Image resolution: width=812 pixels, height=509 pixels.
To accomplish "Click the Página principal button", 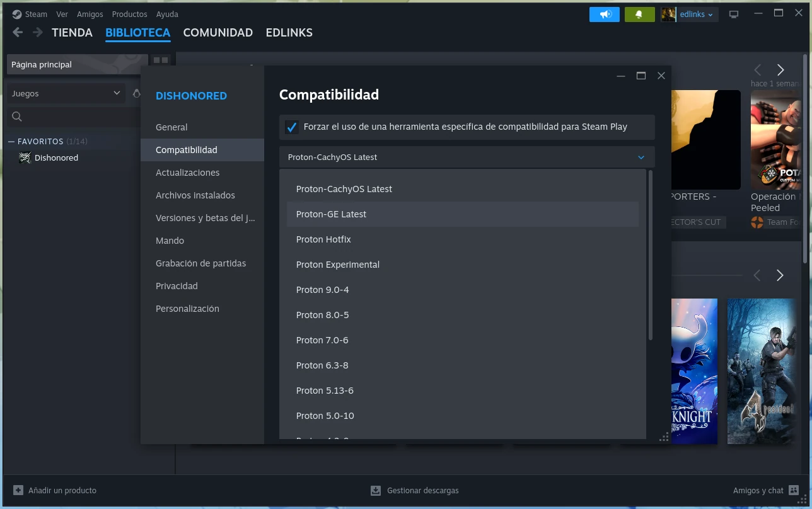I will (x=77, y=64).
